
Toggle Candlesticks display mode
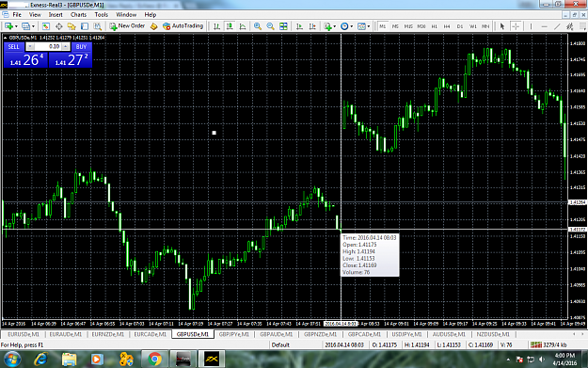pyautogui.click(x=230, y=26)
